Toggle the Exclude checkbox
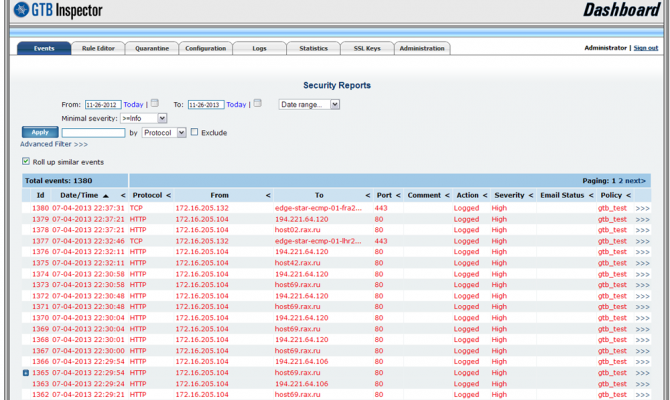 (x=194, y=132)
